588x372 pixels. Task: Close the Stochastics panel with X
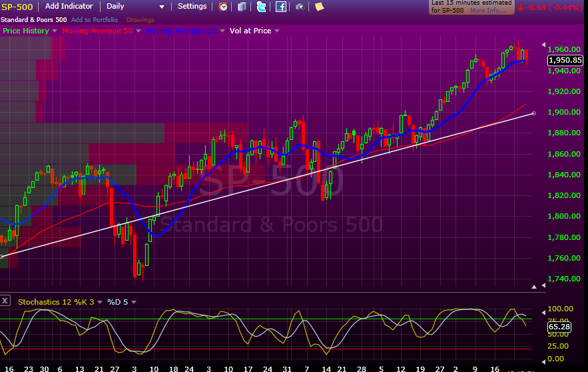[5, 301]
